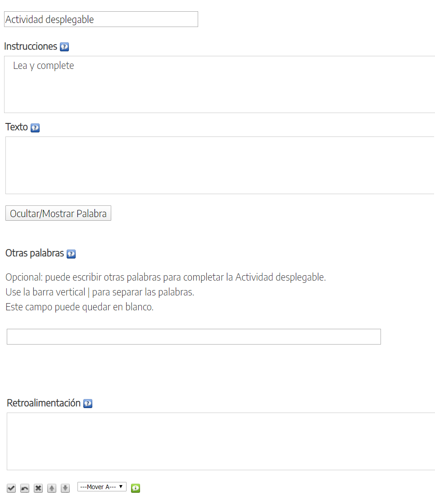Click the move down arrow icon
The width and height of the screenshot is (435, 504).
point(65,488)
